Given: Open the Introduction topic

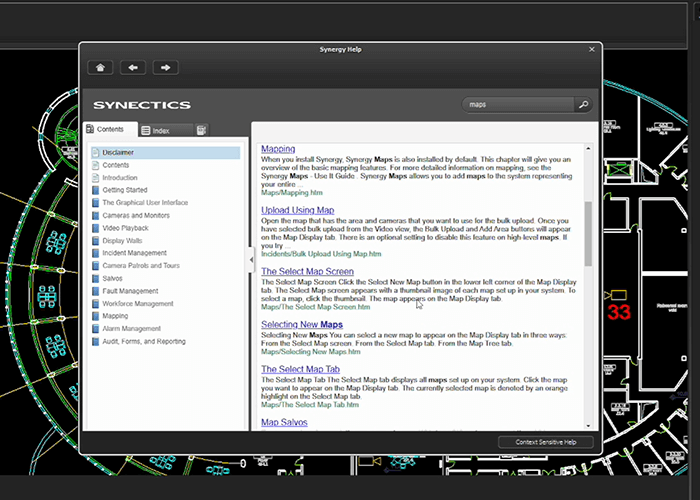Looking at the screenshot, I should tap(120, 178).
